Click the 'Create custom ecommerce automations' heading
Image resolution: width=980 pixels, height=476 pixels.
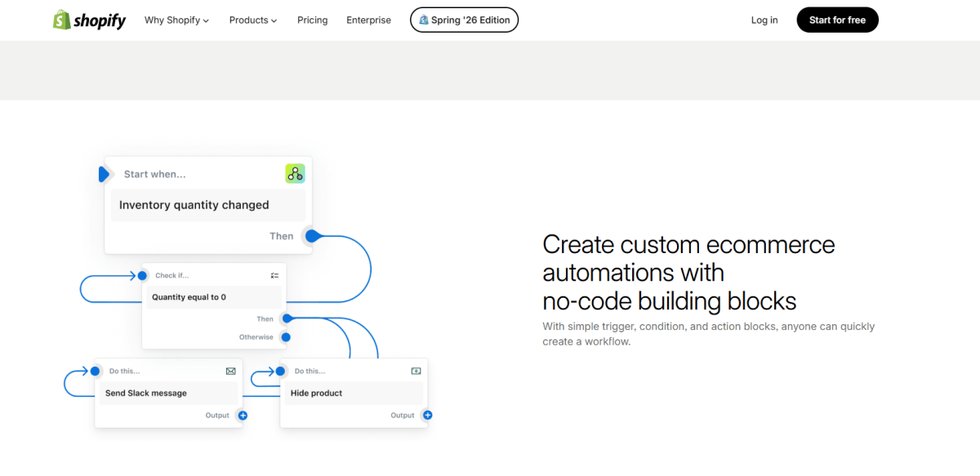[x=688, y=273]
